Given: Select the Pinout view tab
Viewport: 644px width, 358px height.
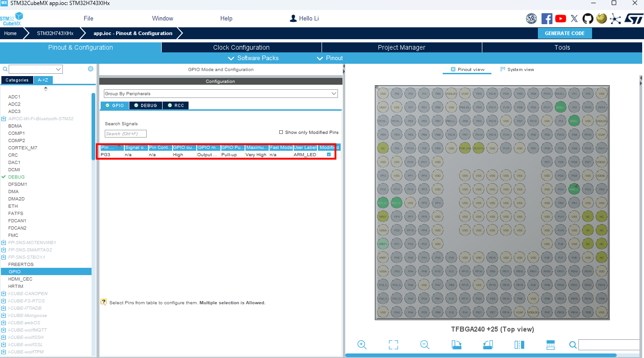Looking at the screenshot, I should [467, 69].
